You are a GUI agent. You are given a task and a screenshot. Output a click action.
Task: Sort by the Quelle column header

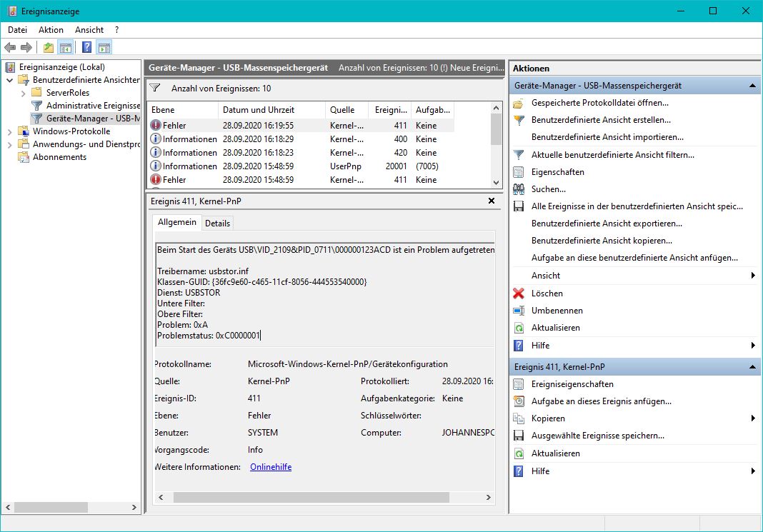(x=347, y=110)
